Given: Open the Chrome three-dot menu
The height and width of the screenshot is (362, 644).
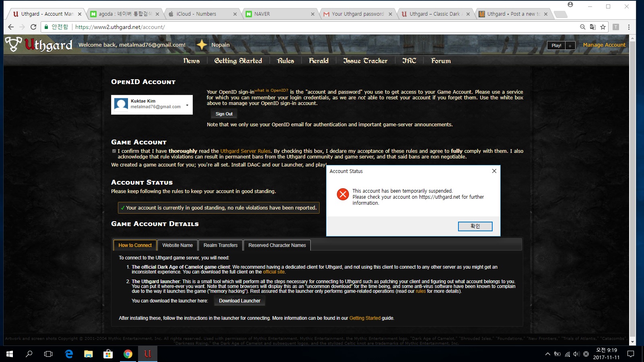Looking at the screenshot, I should point(629,27).
